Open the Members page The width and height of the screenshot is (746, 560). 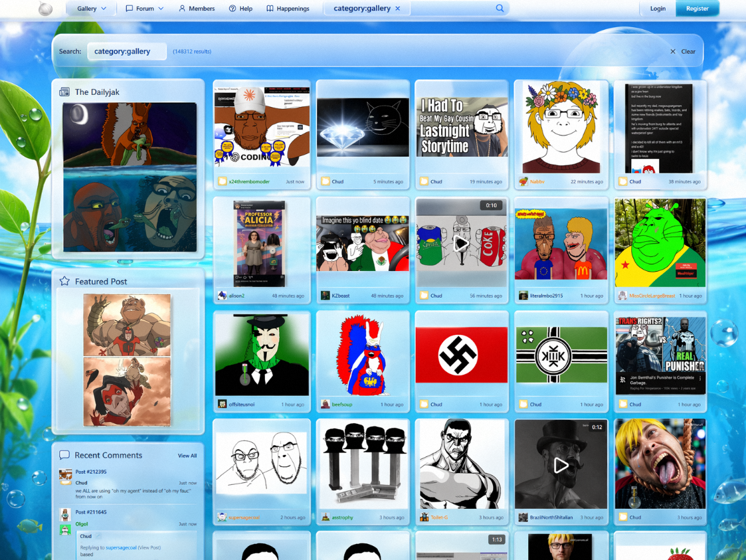[201, 9]
